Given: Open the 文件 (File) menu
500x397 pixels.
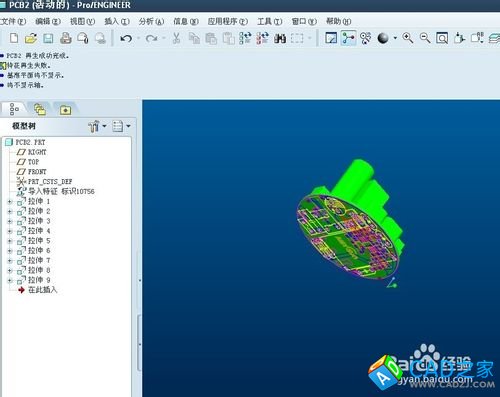Looking at the screenshot, I should 13,21.
